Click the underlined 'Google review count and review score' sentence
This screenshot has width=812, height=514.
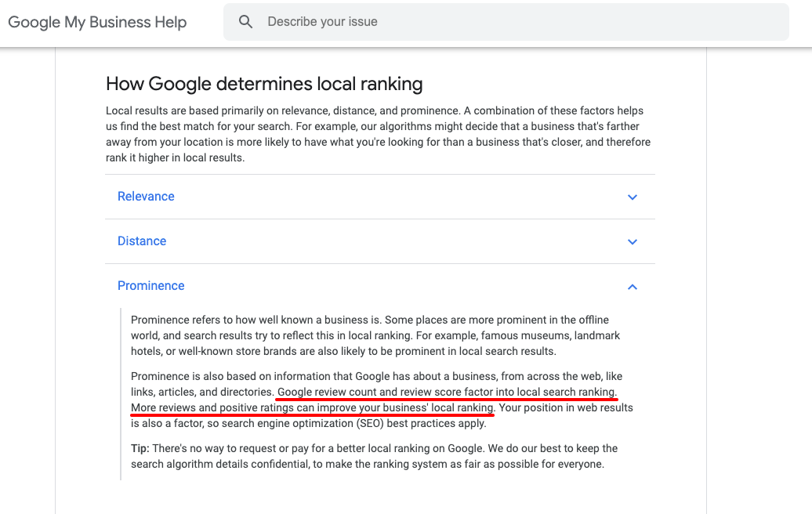[x=448, y=392]
